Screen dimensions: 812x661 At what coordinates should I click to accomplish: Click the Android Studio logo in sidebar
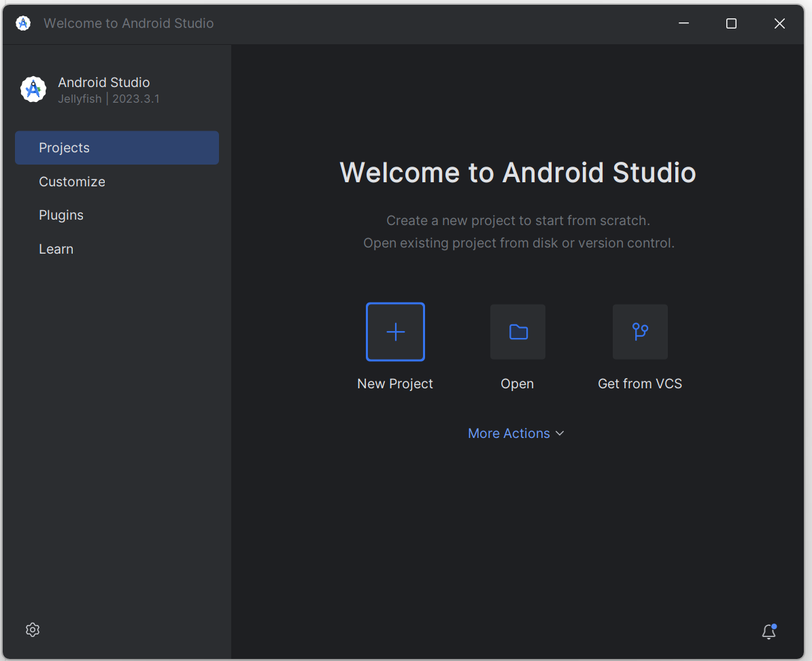[x=33, y=89]
